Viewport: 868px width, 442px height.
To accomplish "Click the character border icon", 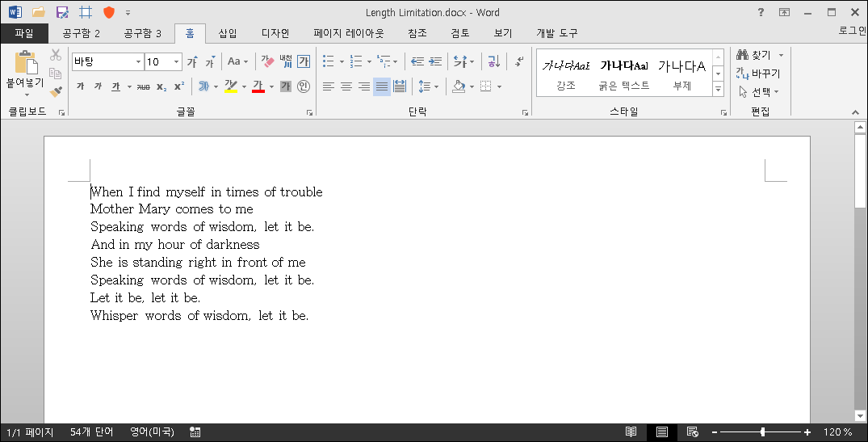I will 304,61.
